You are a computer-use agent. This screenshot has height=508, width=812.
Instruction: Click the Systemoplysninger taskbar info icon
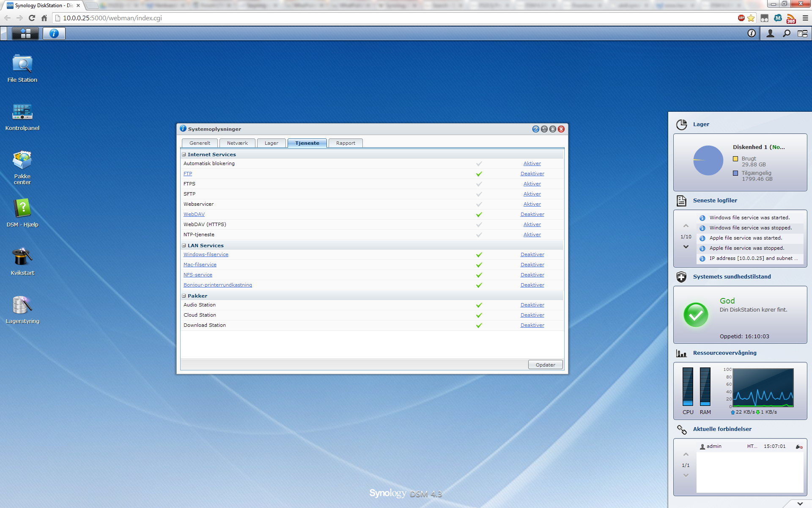coord(54,33)
